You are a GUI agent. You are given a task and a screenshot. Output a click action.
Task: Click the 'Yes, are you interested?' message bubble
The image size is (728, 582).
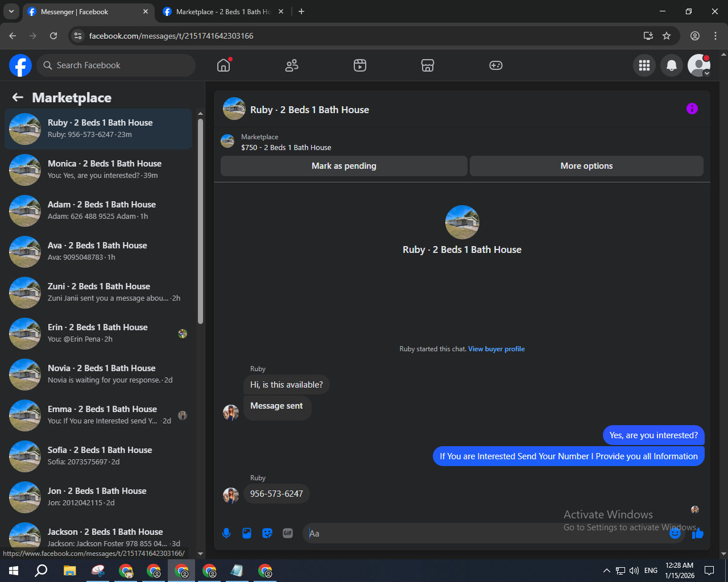653,435
